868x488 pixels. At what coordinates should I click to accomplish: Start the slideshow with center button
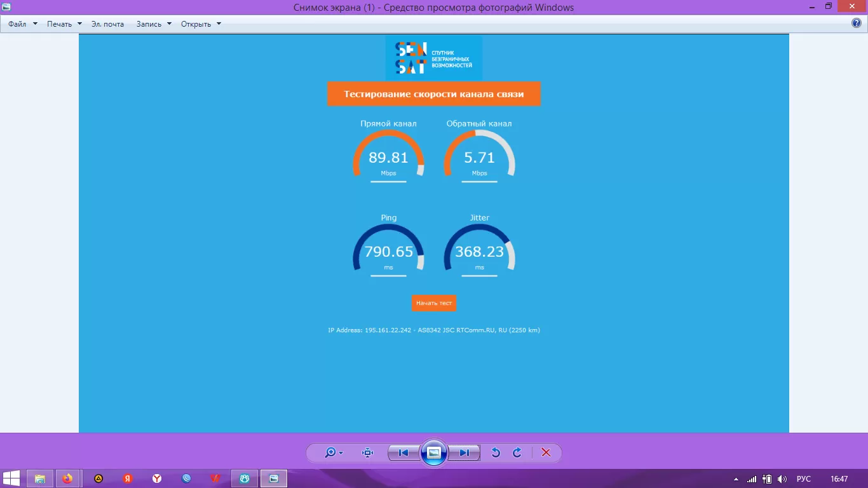pos(434,453)
